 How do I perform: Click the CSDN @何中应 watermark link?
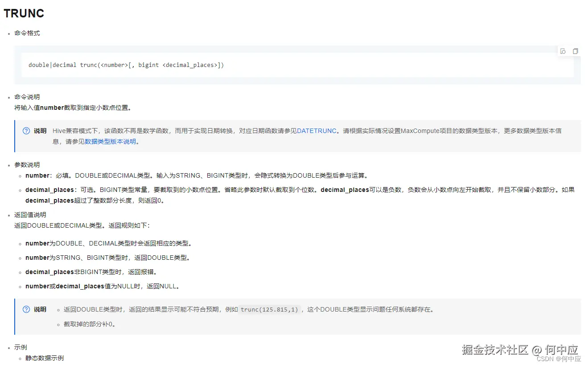coord(559,358)
